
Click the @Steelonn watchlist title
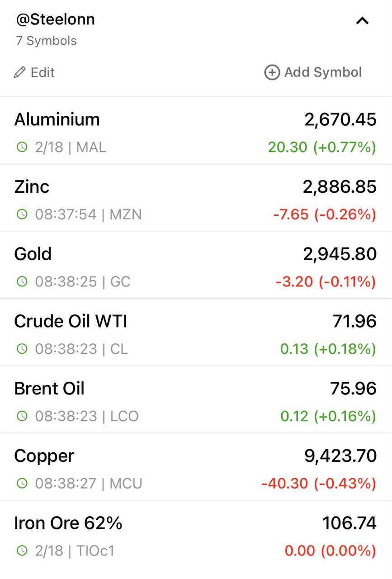[x=55, y=19]
